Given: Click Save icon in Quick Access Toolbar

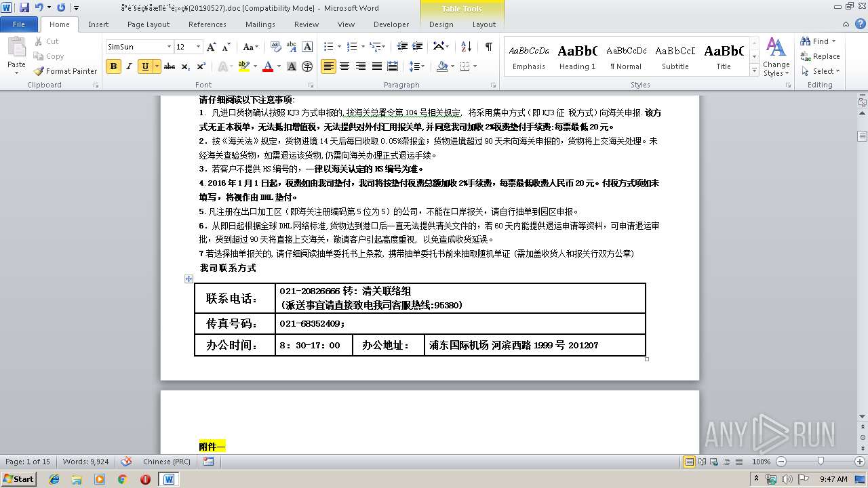Looking at the screenshot, I should coord(24,7).
